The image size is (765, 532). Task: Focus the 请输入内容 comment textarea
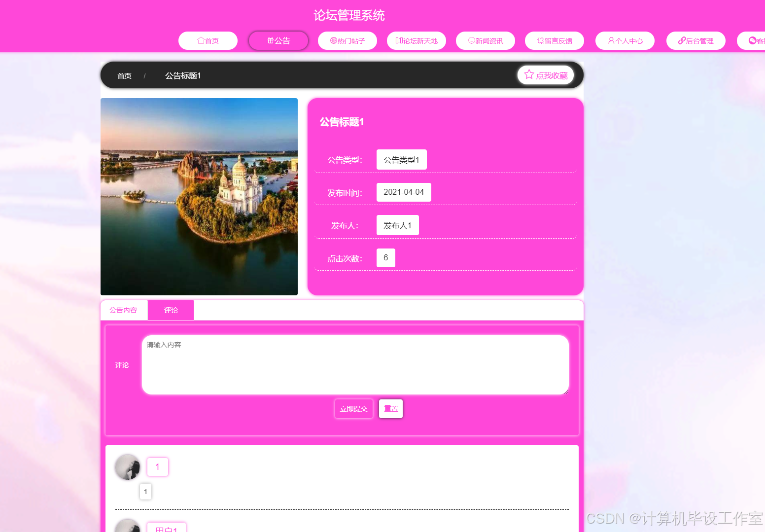tap(355, 365)
